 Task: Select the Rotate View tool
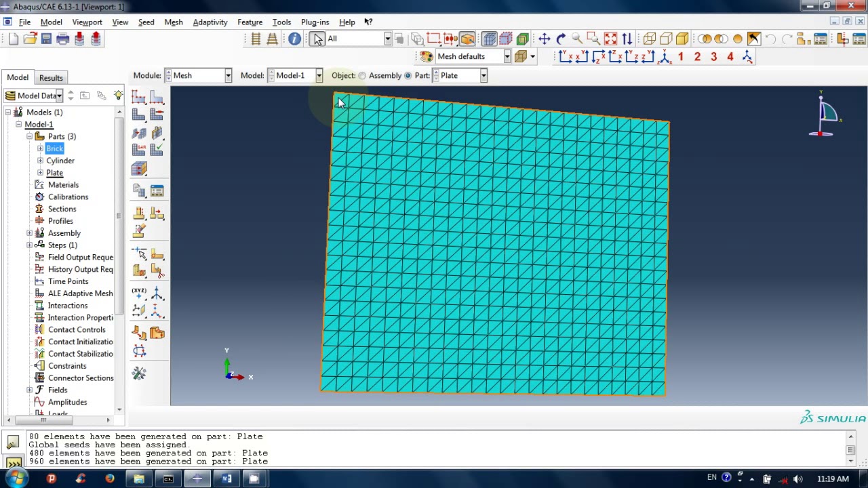click(561, 39)
